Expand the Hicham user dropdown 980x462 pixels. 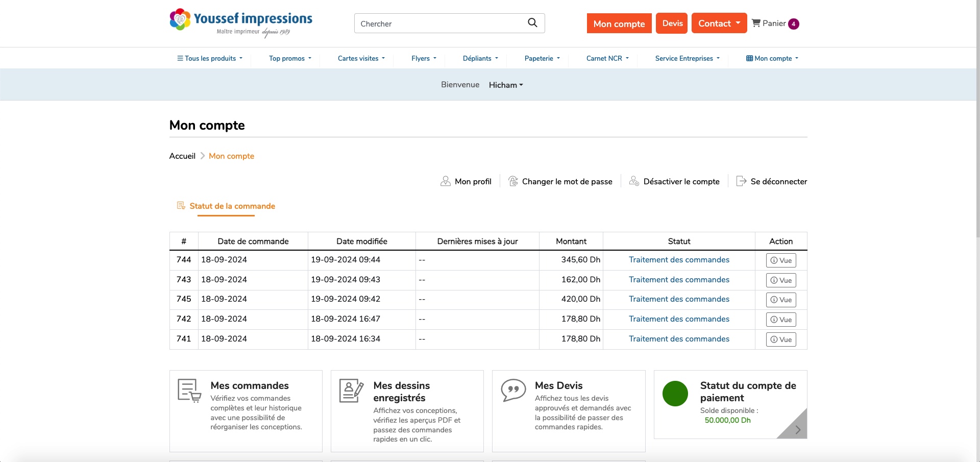tap(505, 85)
